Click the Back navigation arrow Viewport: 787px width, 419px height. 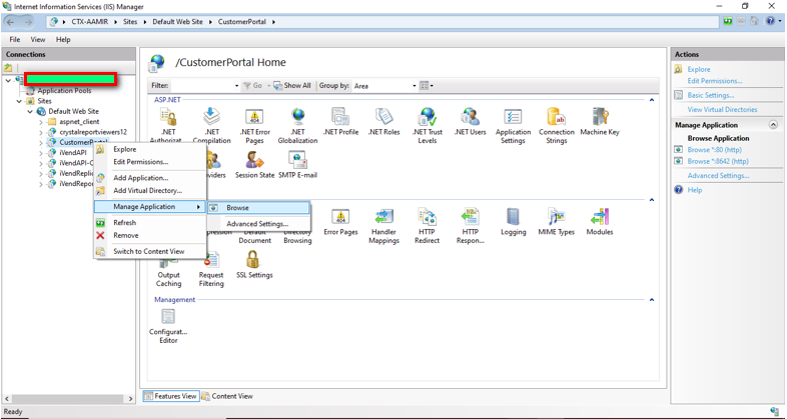pyautogui.click(x=11, y=22)
